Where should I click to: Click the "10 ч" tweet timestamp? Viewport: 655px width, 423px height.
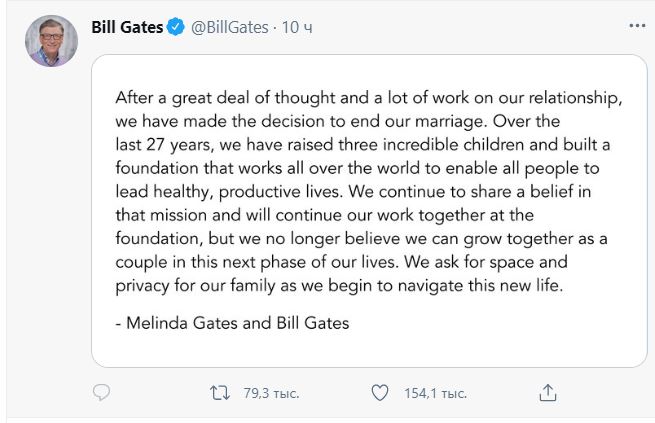click(297, 28)
